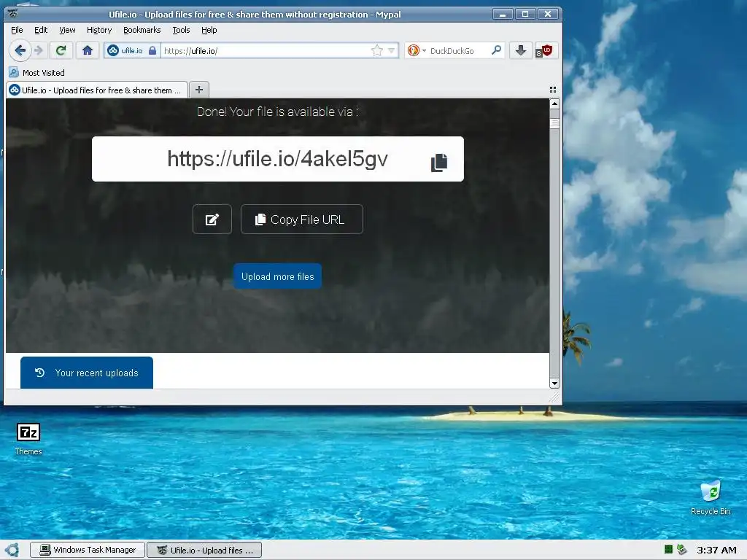
Task: Open the Help menu
Action: 209,30
